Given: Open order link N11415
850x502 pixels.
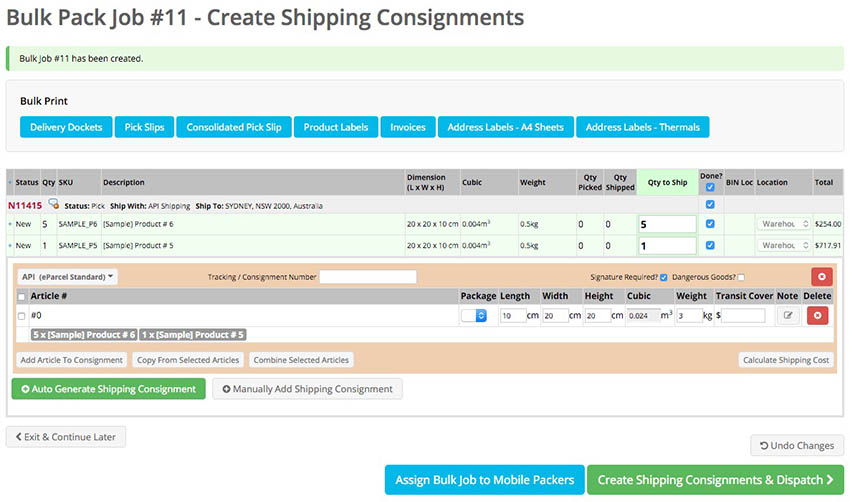Looking at the screenshot, I should click(25, 205).
